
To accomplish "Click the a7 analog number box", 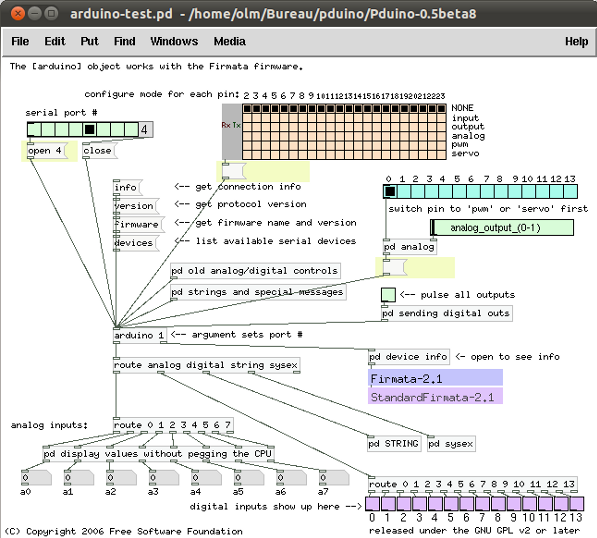I will coord(334,477).
